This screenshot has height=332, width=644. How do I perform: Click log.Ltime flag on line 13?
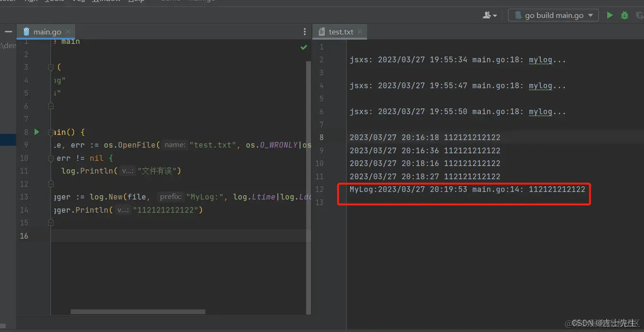pos(254,197)
